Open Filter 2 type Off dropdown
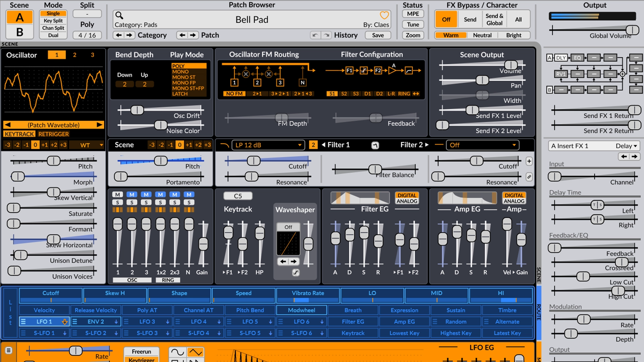Screen dimensions: 644x362 482,145
